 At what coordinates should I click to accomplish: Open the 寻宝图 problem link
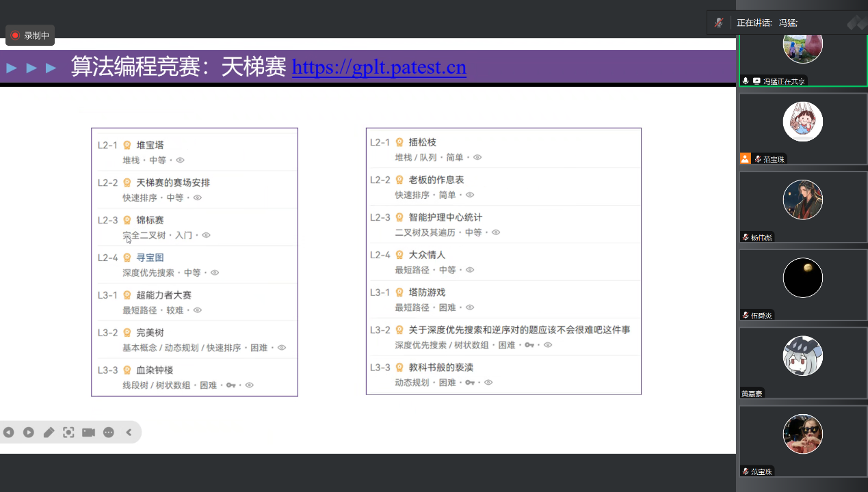pyautogui.click(x=150, y=258)
